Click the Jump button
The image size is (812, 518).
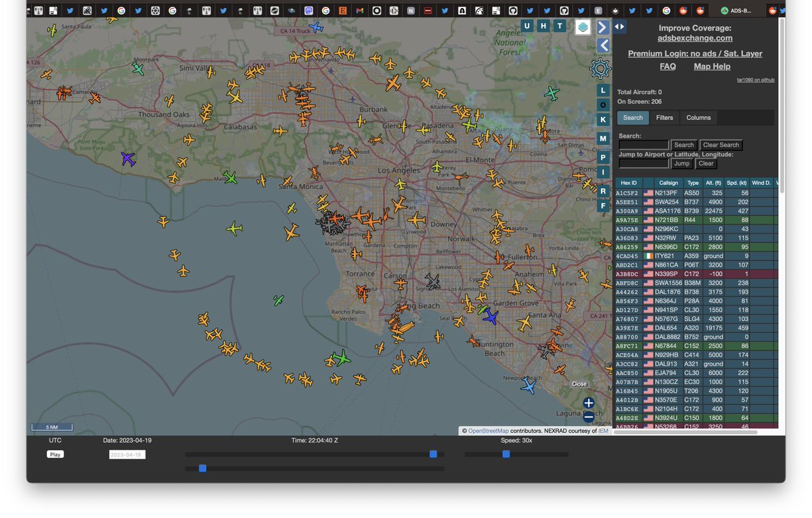click(x=681, y=163)
